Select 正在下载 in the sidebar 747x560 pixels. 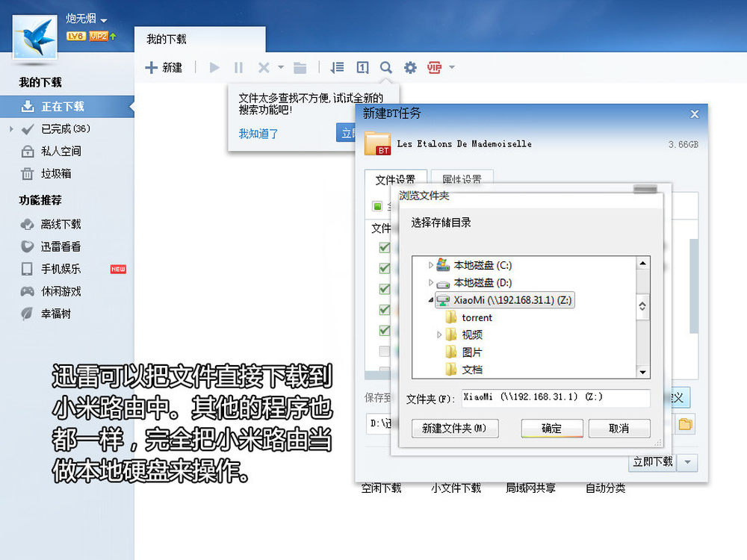tap(66, 107)
